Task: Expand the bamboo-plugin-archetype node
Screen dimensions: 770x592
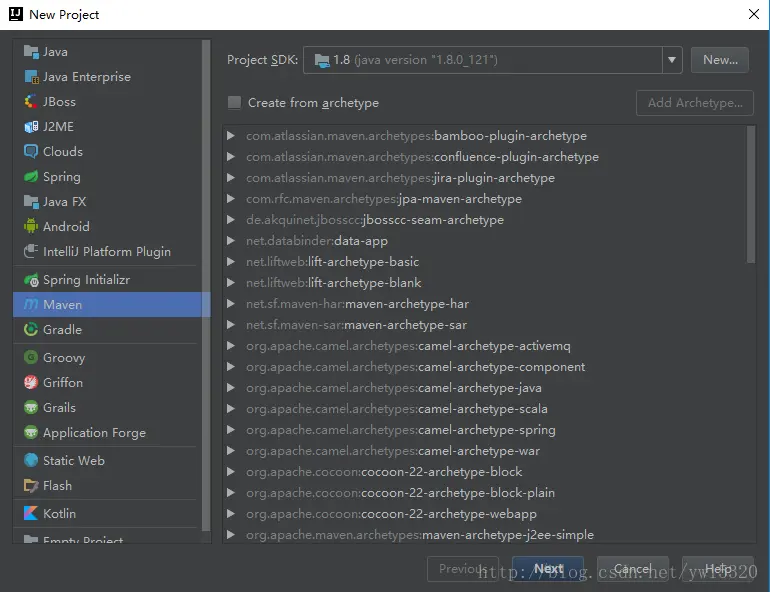Action: tap(230, 135)
